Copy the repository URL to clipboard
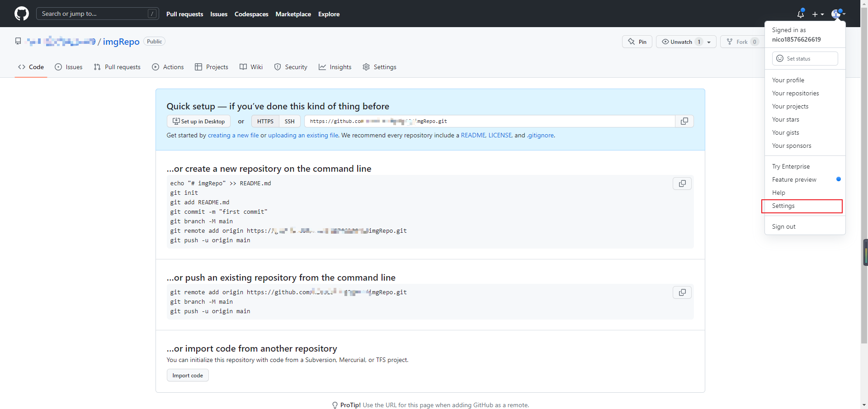Screen dimensions: 868x409 pyautogui.click(x=684, y=121)
